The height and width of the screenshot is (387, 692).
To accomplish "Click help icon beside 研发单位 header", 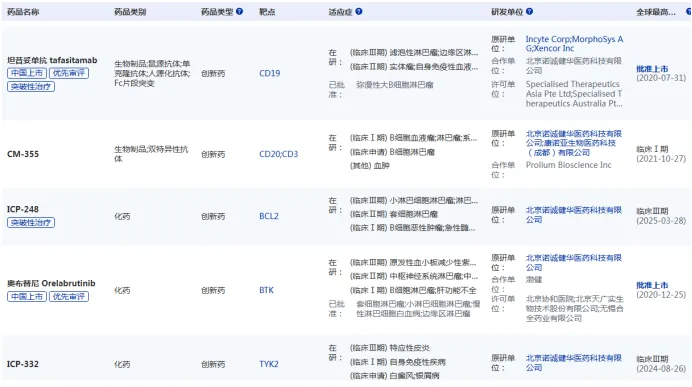I will [x=530, y=11].
